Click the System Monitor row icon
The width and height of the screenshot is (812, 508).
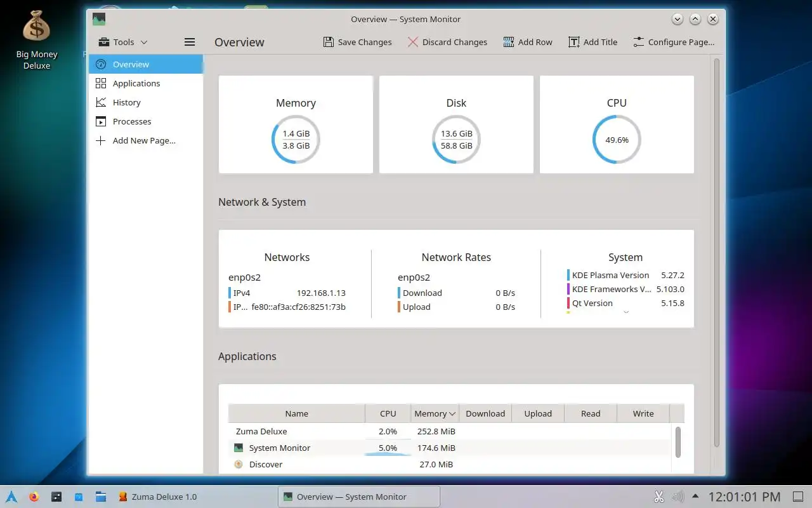click(239, 448)
